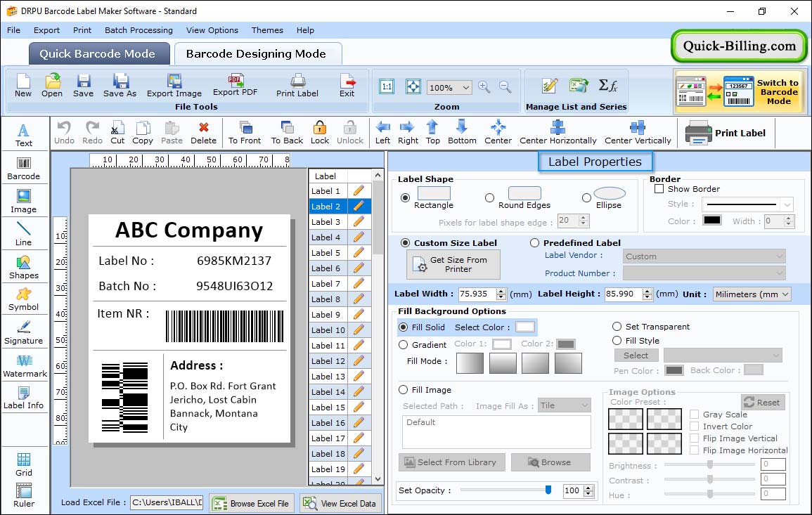
Task: Enable the Show Border checkbox
Action: [659, 189]
